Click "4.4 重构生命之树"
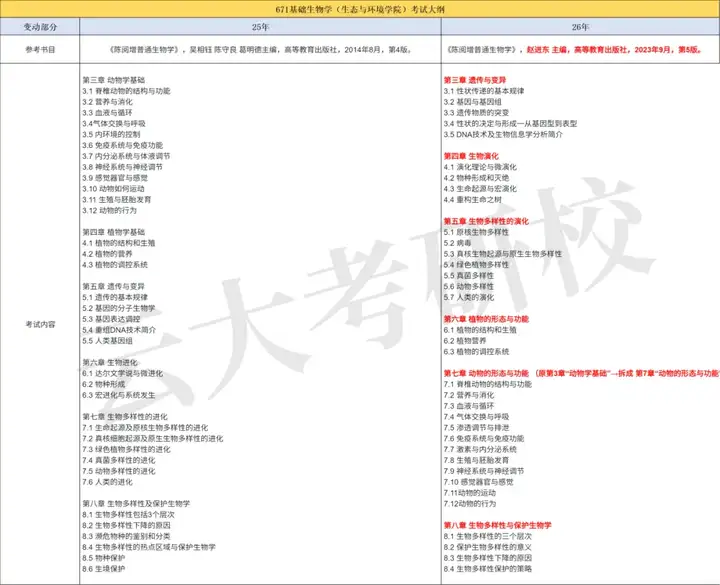The height and width of the screenshot is (585, 720). pyautogui.click(x=472, y=200)
